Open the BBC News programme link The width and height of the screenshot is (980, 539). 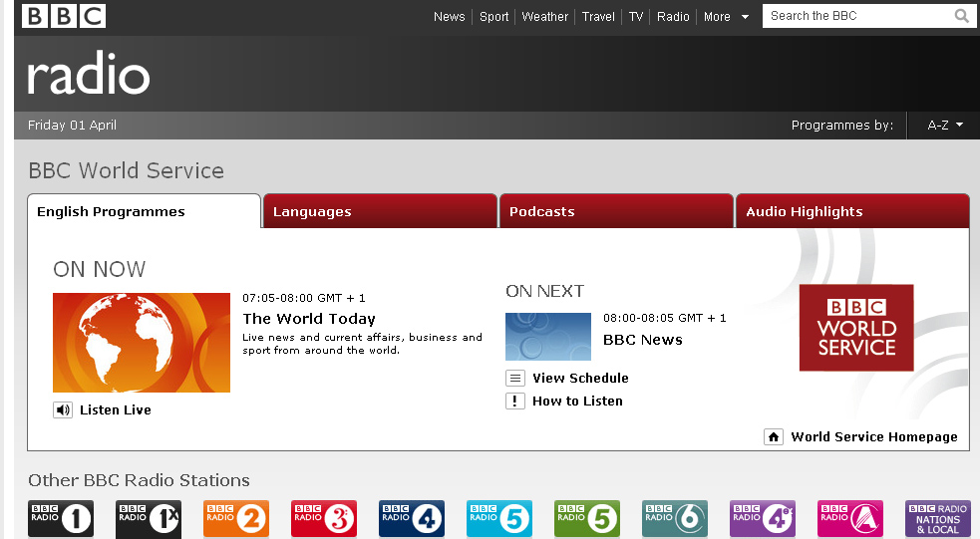(x=642, y=340)
